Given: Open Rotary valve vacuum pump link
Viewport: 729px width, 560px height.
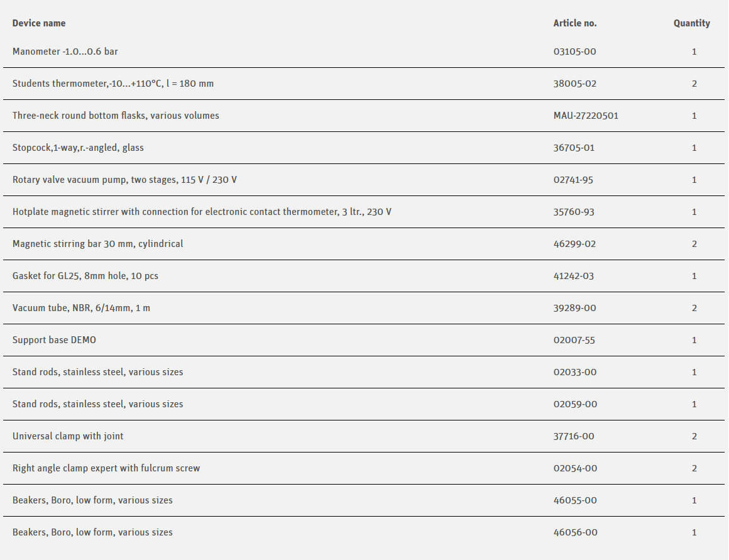Looking at the screenshot, I should 124,180.
